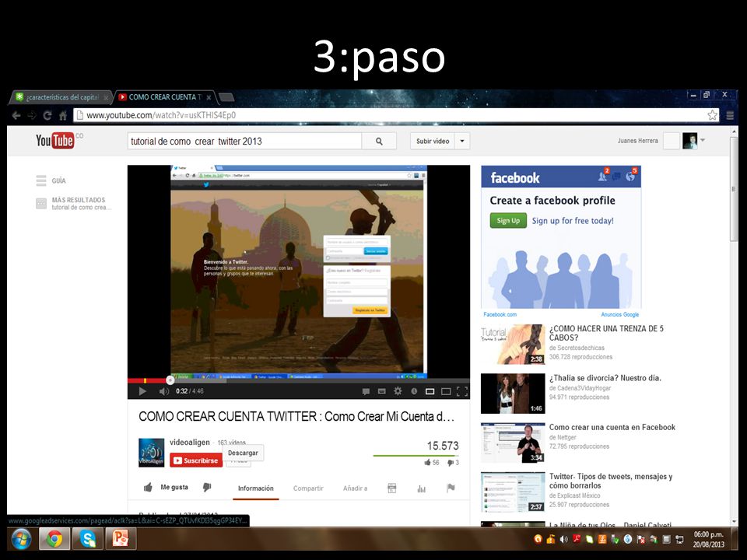Close the COMO CREAR CUENTA tab
This screenshot has height=560, width=747.
(x=209, y=97)
